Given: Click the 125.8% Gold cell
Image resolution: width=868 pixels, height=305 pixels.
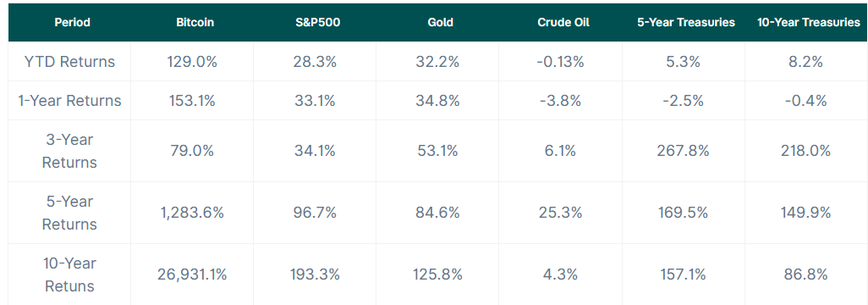Looking at the screenshot, I should pos(437,274).
